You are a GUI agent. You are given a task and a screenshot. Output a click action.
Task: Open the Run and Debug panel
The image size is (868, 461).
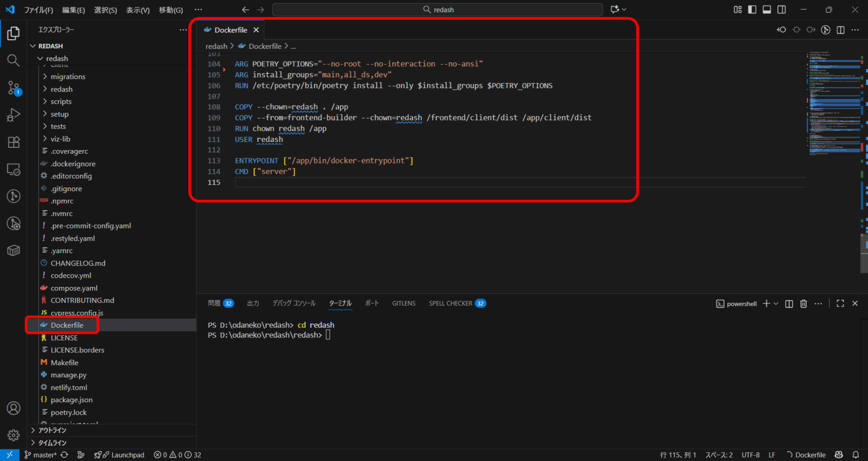click(13, 115)
